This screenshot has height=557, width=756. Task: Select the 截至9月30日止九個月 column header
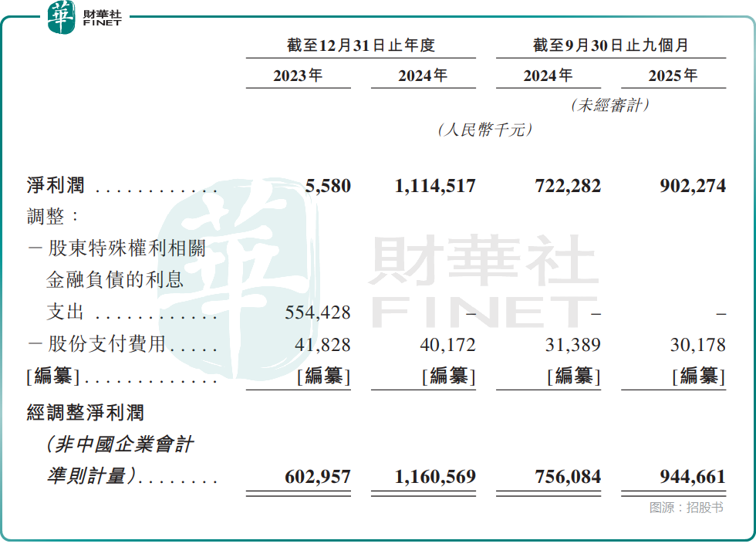click(x=610, y=46)
